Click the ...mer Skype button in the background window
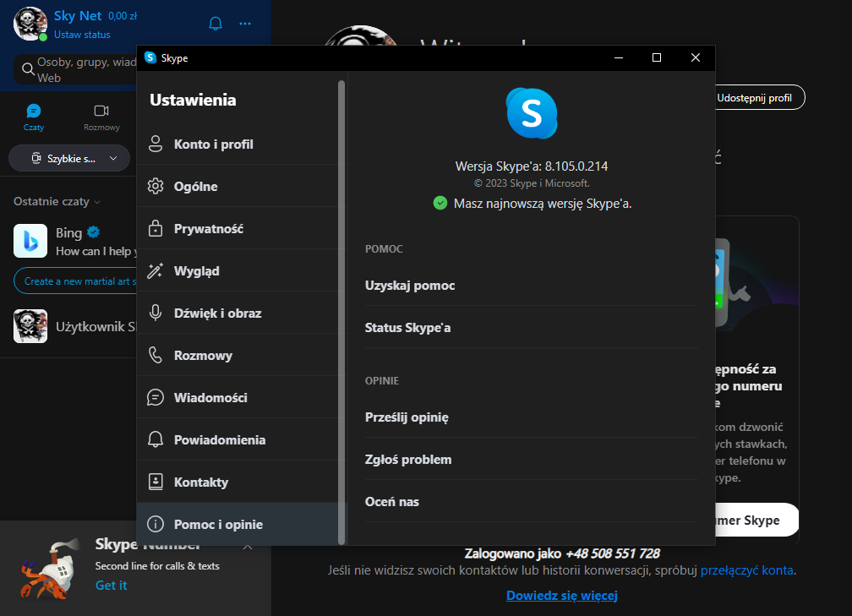This screenshot has width=852, height=616. [756, 520]
